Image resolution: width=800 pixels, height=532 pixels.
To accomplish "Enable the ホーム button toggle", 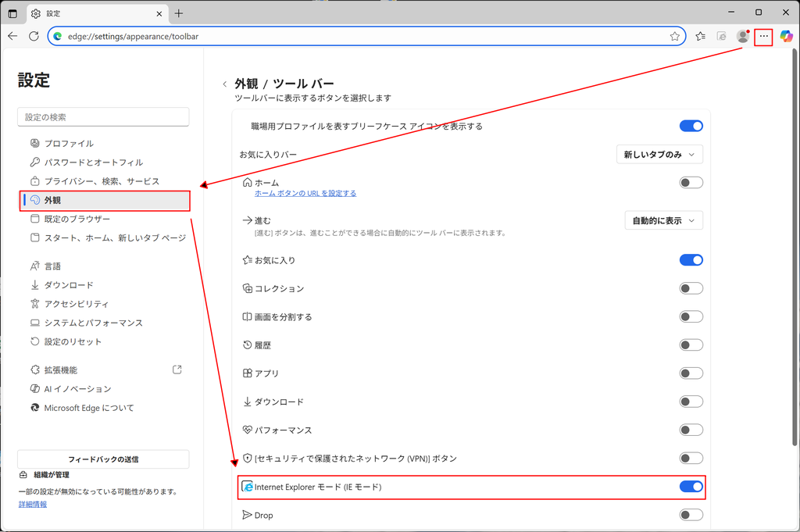I will [691, 183].
